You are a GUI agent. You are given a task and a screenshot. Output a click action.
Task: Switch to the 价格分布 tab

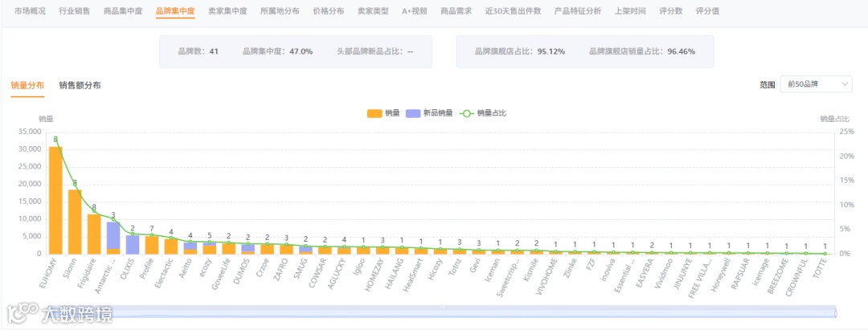tap(328, 10)
